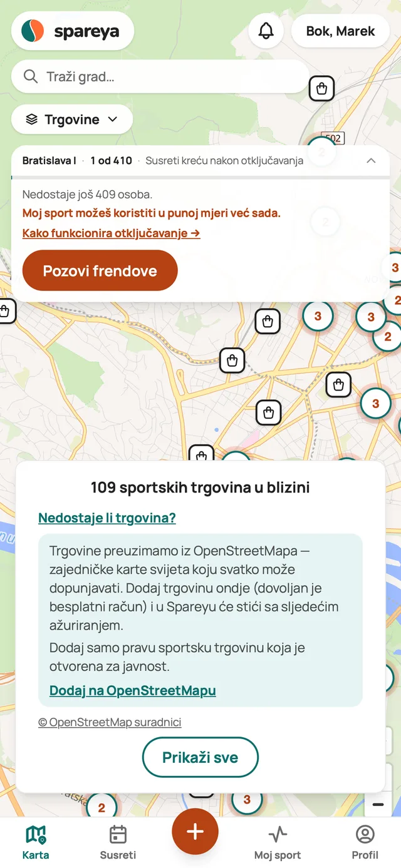Select shop marker right of the search field
Viewport: 401px width, 868px height.
pos(322,89)
